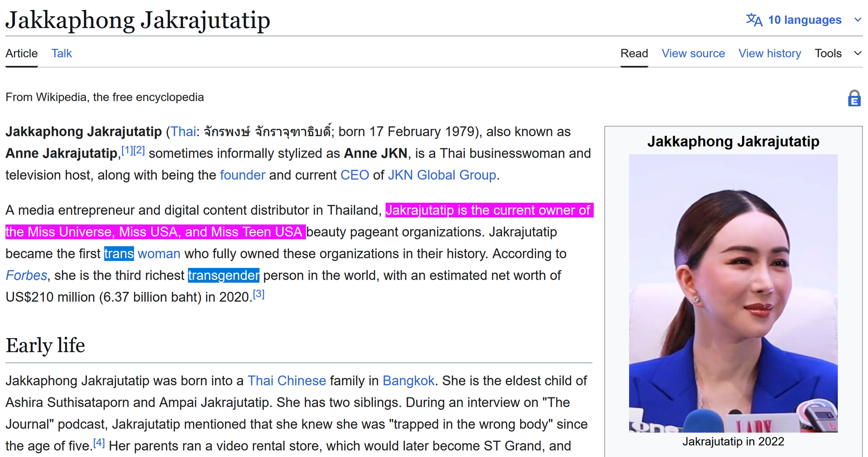Follow the Thai Chinese link
Image resolution: width=868 pixels, height=457 pixels.
(x=287, y=381)
